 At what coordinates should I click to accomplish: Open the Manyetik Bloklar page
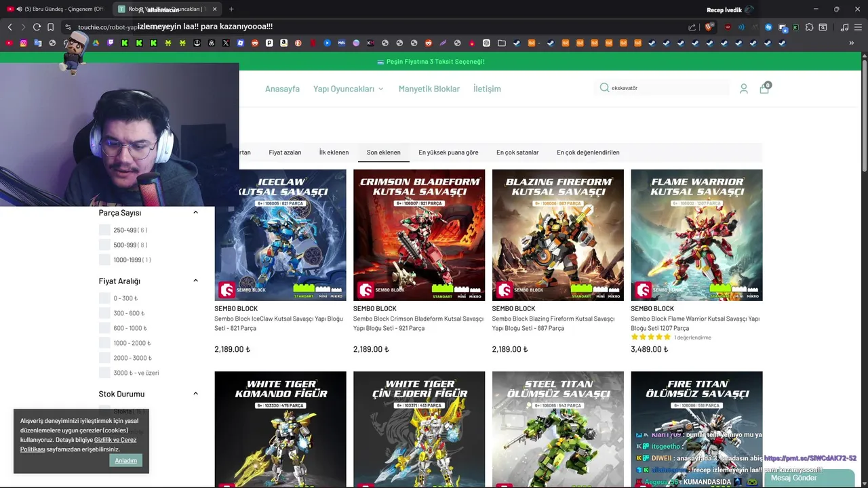tap(429, 89)
